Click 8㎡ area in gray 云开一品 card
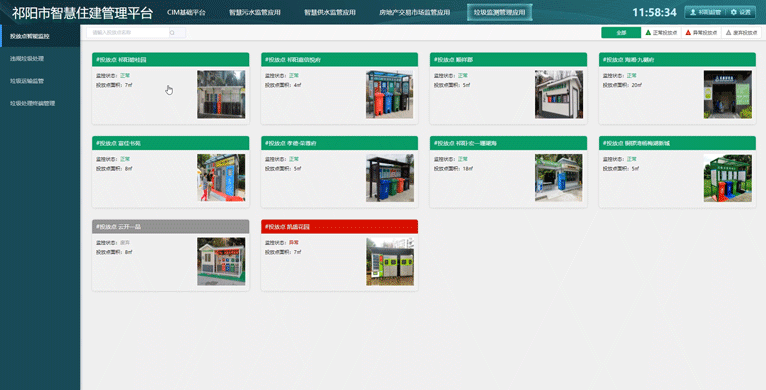Image resolution: width=766 pixels, height=390 pixels. [128, 252]
